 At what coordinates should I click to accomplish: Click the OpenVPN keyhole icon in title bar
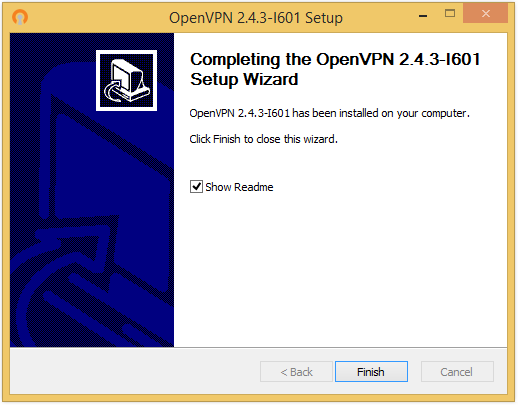(20, 17)
